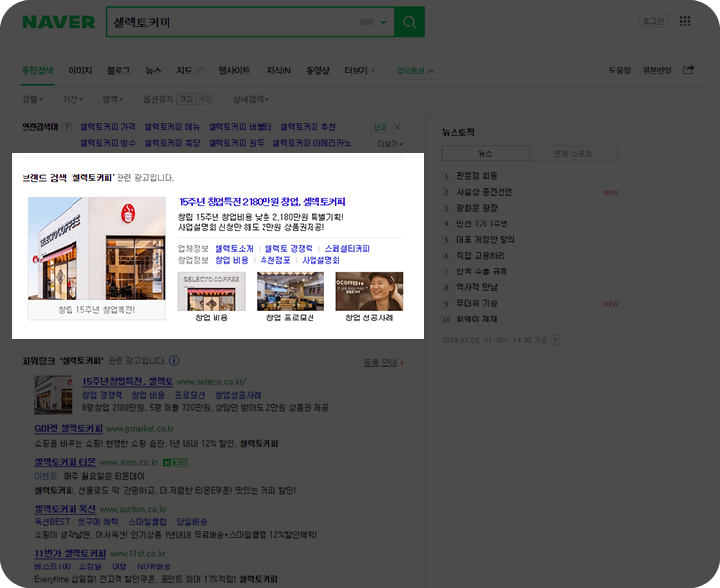Click the 창업 성공사례 thumbnail image
Viewport: 720px width, 588px height.
point(369,292)
